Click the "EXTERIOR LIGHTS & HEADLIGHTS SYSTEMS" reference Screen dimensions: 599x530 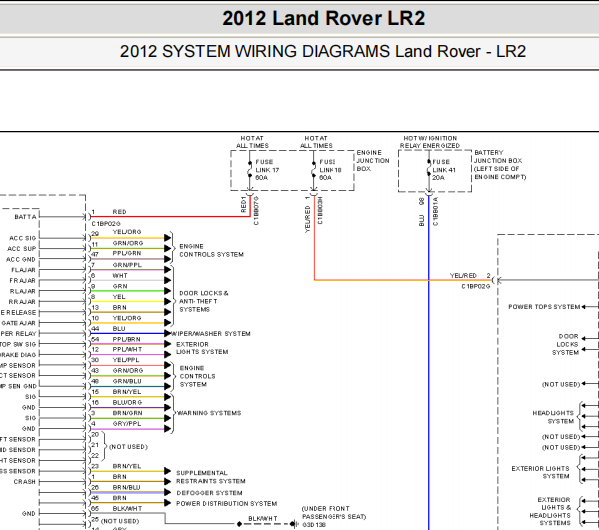point(550,511)
